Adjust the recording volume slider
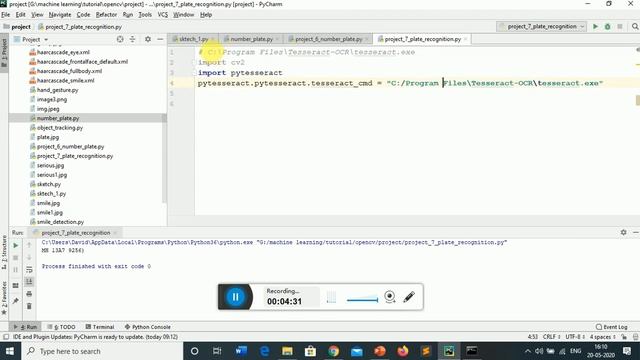The image size is (640, 360). tap(362, 300)
